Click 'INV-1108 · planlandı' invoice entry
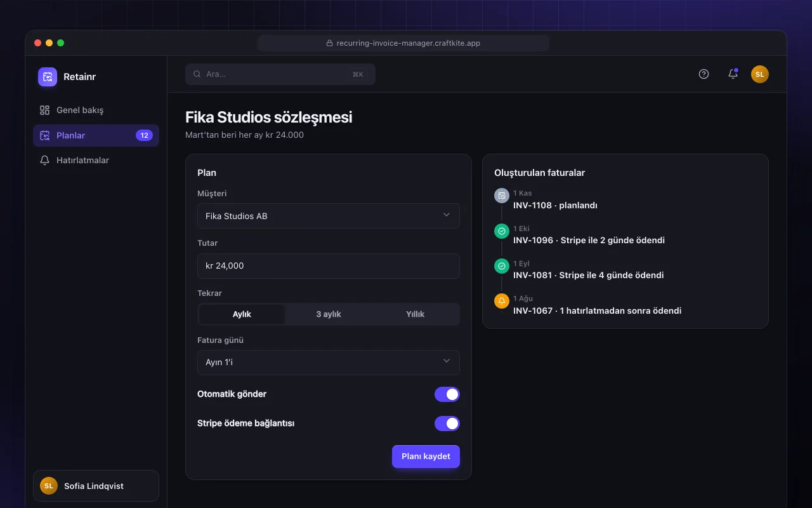 (555, 205)
